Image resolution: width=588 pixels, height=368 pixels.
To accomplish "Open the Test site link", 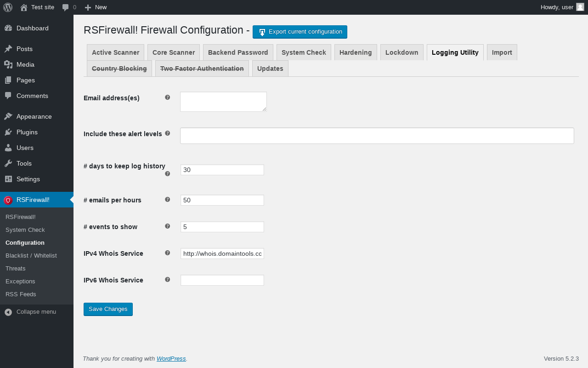I will click(43, 7).
